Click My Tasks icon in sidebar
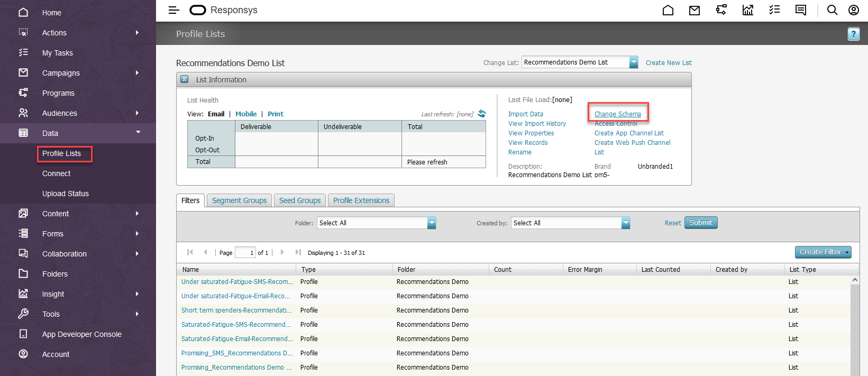The width and height of the screenshot is (868, 376). pos(23,52)
